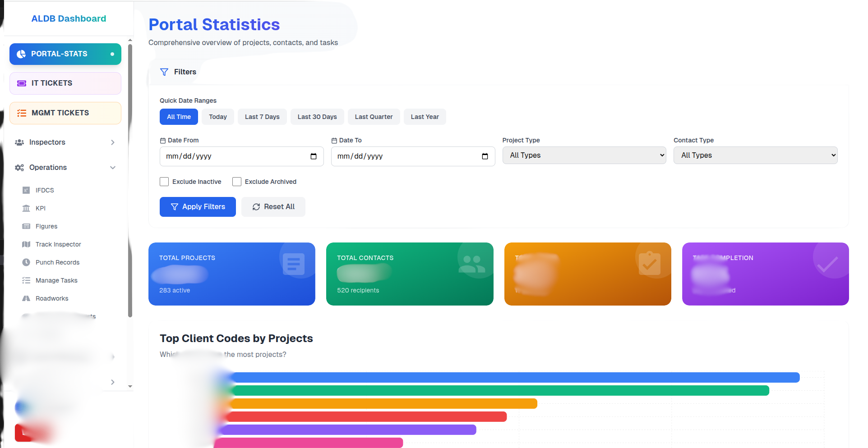Collapse the Operations section chevron
Viewport: 868px width, 448px height.
tap(112, 167)
